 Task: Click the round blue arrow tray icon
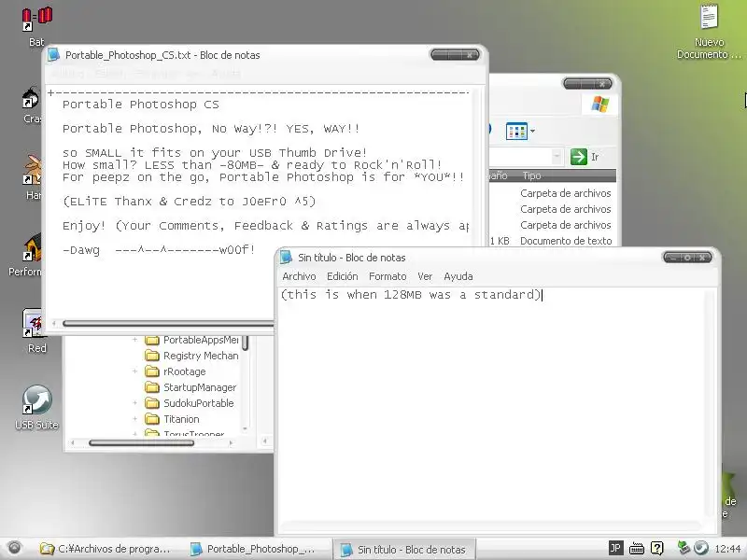click(700, 548)
